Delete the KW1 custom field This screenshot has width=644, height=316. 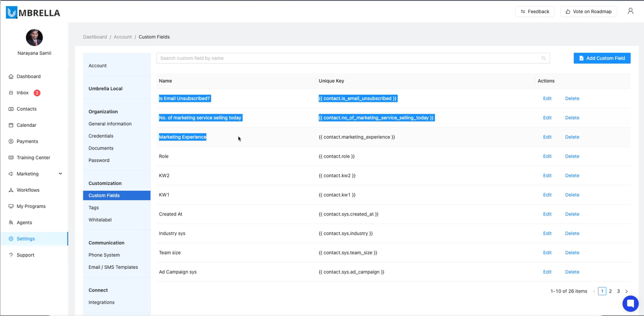pos(572,195)
